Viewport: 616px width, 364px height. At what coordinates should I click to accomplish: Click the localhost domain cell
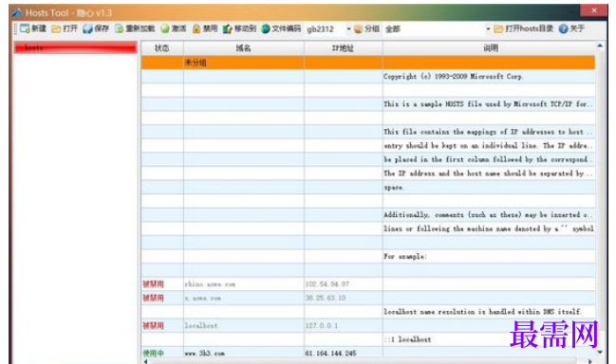click(x=243, y=325)
